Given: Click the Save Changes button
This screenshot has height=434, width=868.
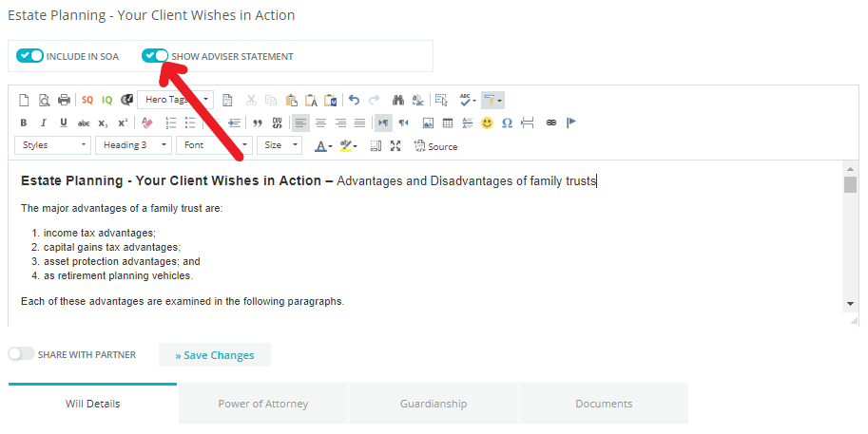Looking at the screenshot, I should [214, 355].
